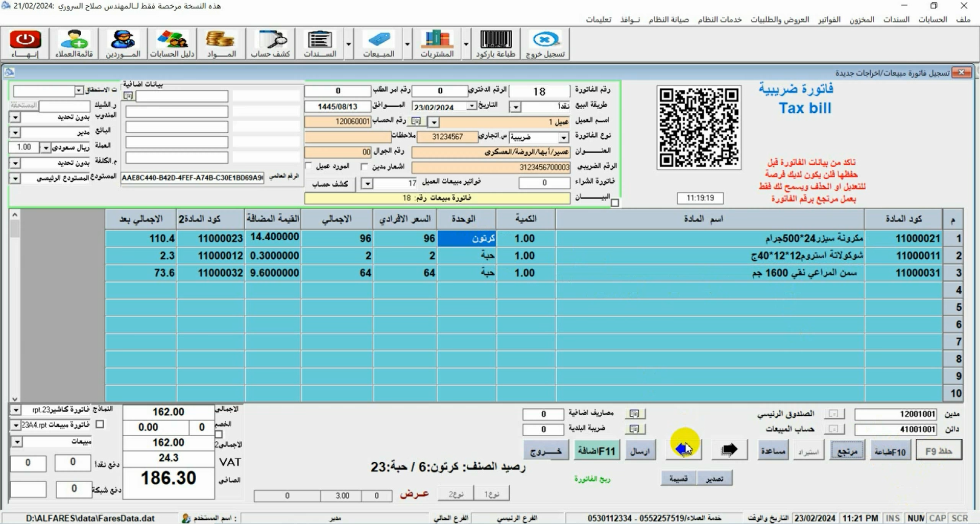
Task: Expand the المبيعات toolbar dropdown arrow
Action: [408, 44]
